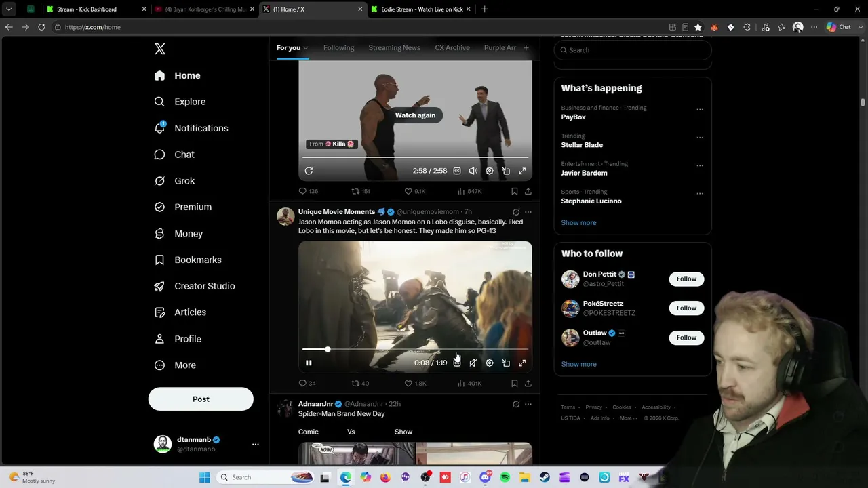Click the Post button

(201, 399)
